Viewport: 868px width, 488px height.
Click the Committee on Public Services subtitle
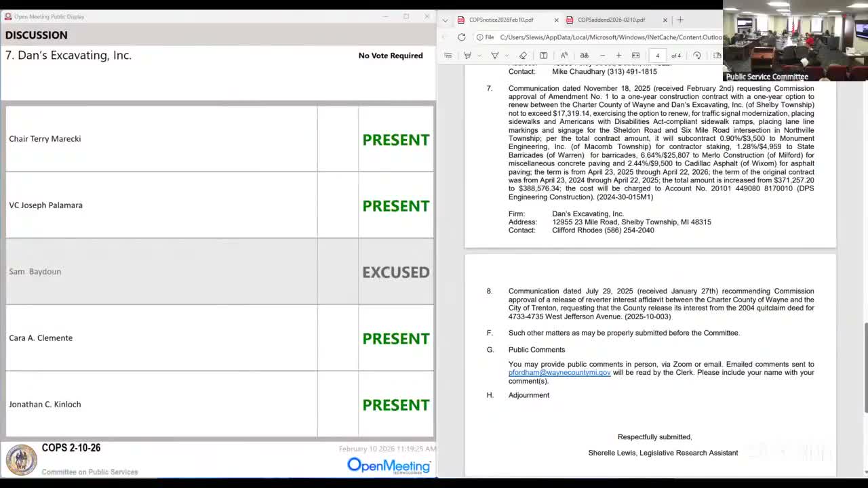pyautogui.click(x=90, y=472)
